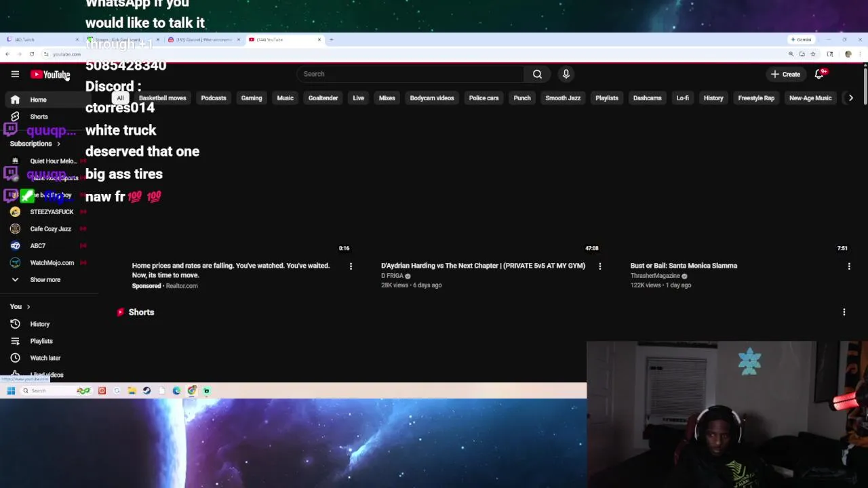Choose the Police cars chip

click(484, 98)
